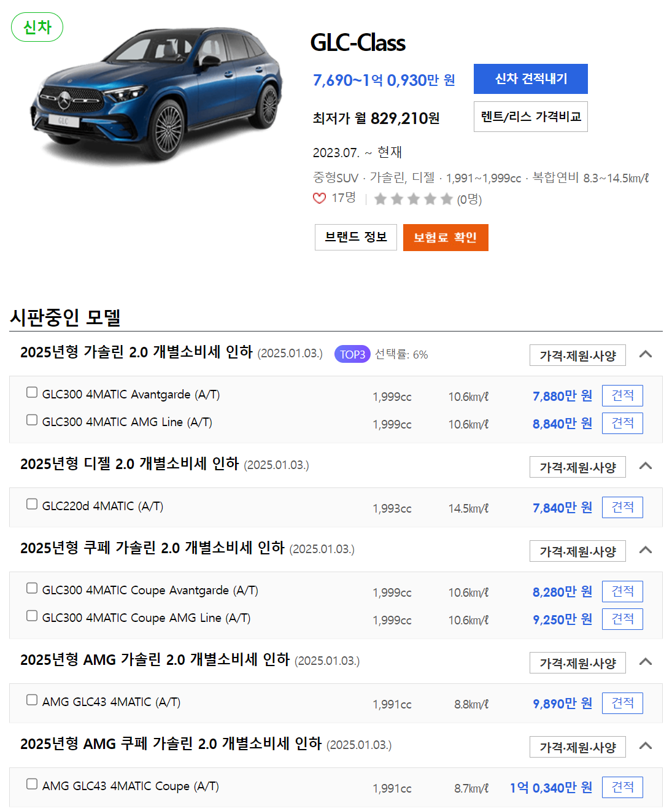This screenshot has height=811, width=672.
Task: Click the 9,250만 원 price
Action: [x=562, y=619]
